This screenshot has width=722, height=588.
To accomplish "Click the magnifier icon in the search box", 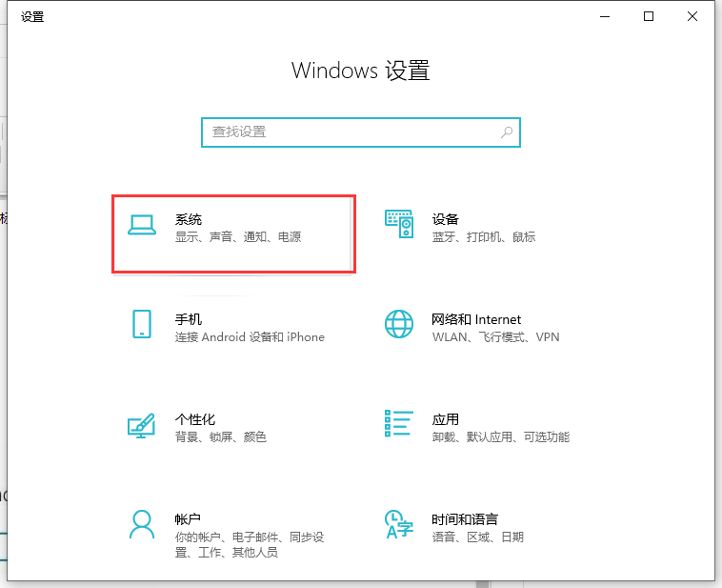I will 507,132.
